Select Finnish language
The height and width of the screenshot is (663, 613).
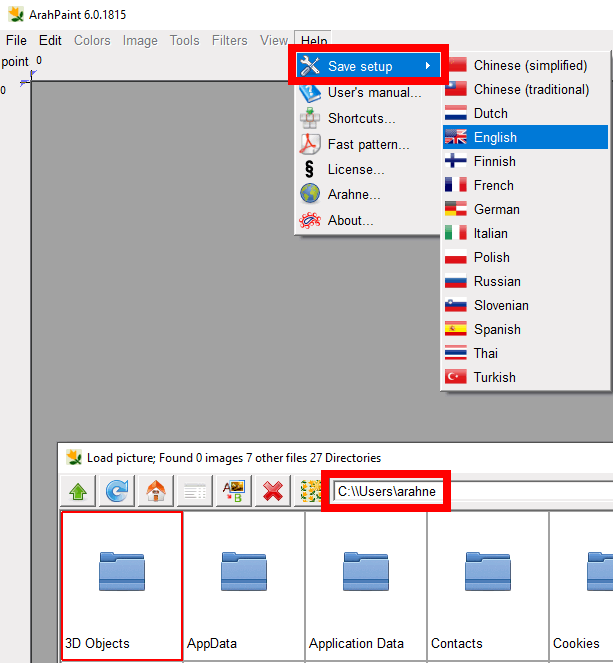[x=525, y=161]
